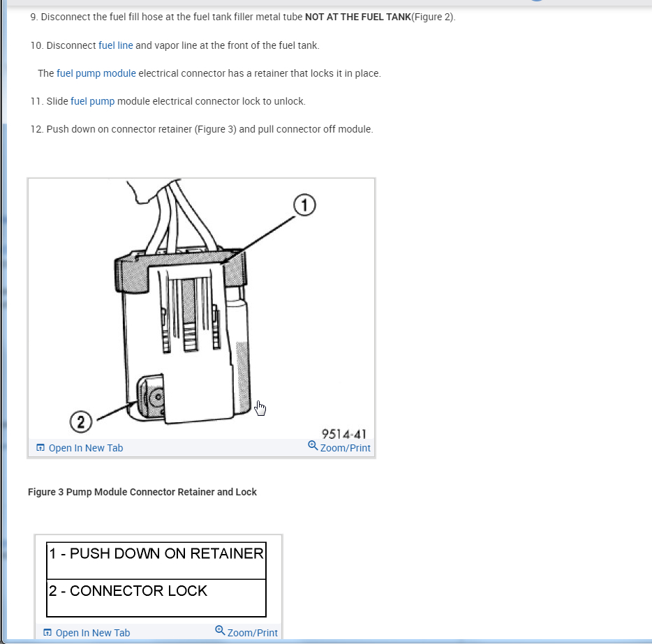Click 'Open In New Tab' under legend table
The image size is (652, 644).
[93, 633]
